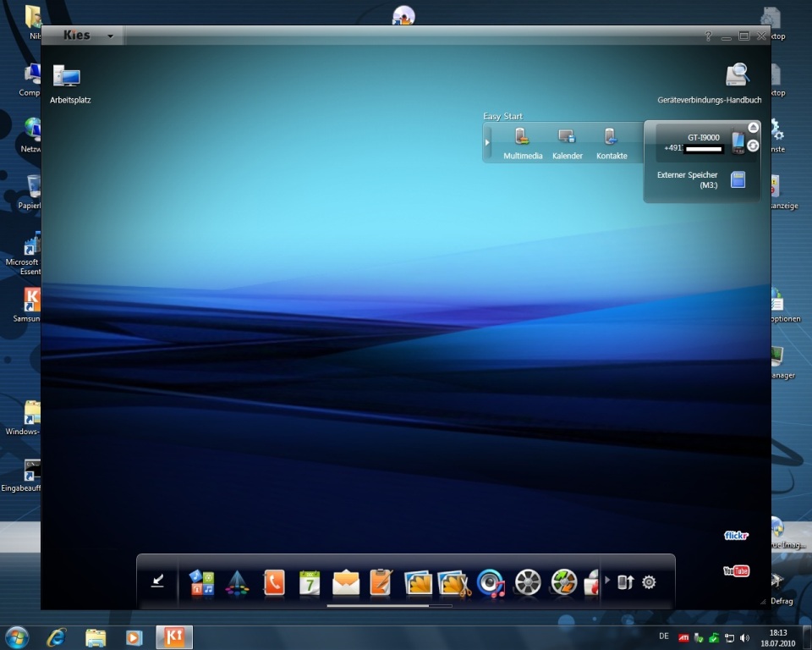Open the message envelope app
Viewport: 812px width, 650px height.
tap(346, 582)
